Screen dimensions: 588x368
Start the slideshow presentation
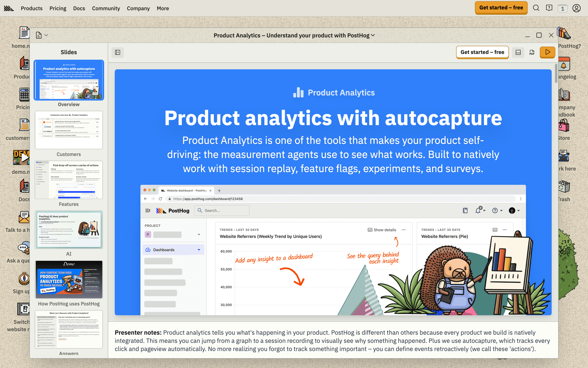tap(547, 52)
